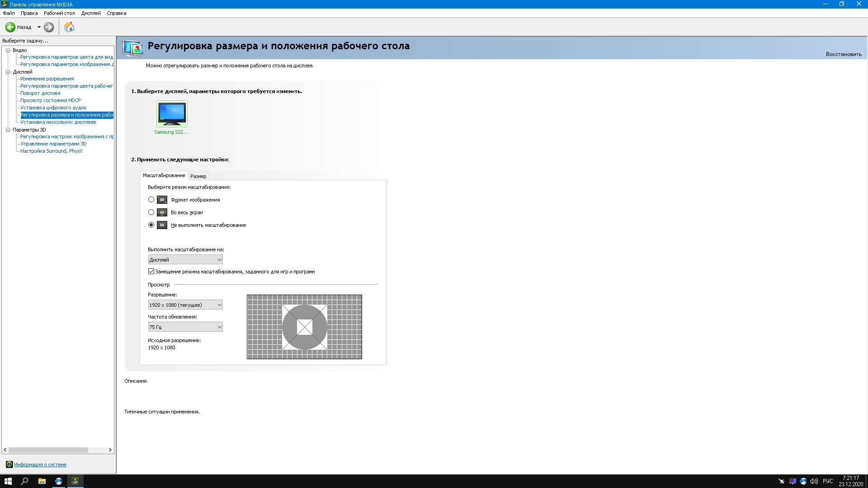This screenshot has width=868, height=488.
Task: Open 'Справка' menu
Action: pyautogui.click(x=116, y=13)
